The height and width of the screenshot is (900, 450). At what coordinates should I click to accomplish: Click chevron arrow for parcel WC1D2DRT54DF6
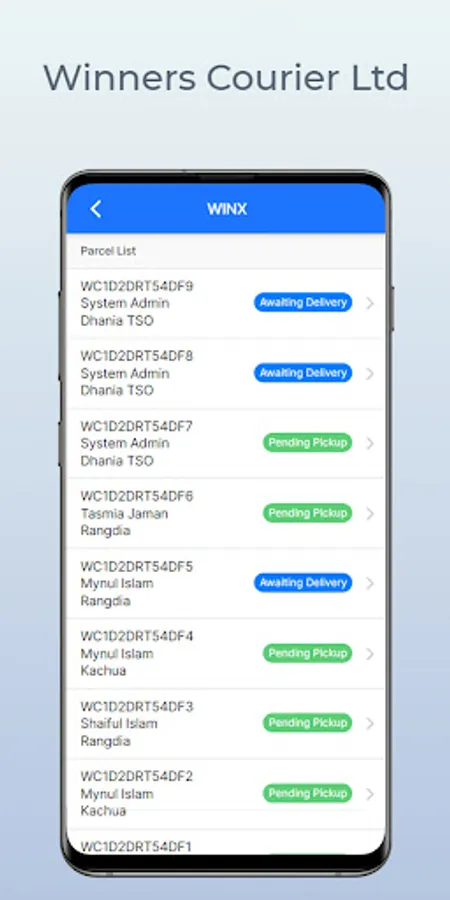pyautogui.click(x=370, y=514)
